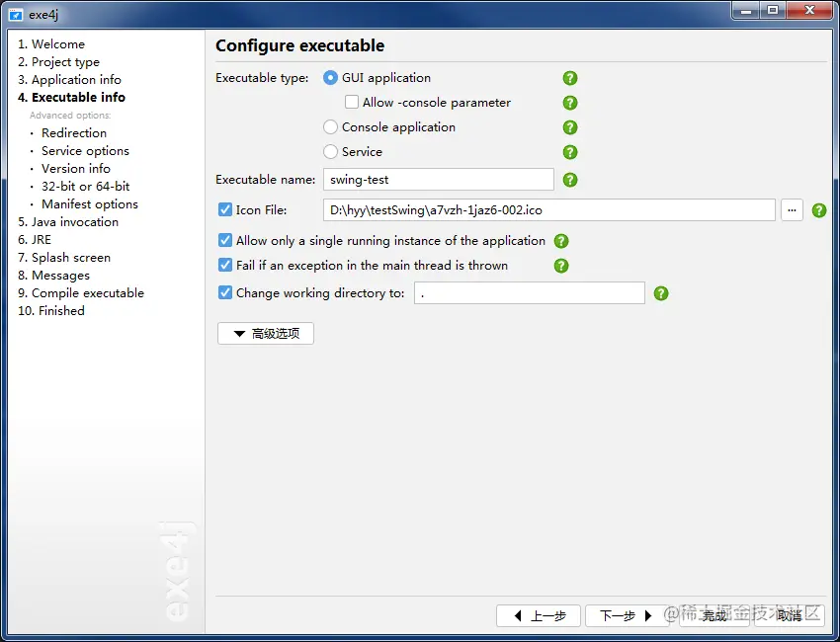Toggle Fail if exception thrown checkbox

pyautogui.click(x=225, y=265)
